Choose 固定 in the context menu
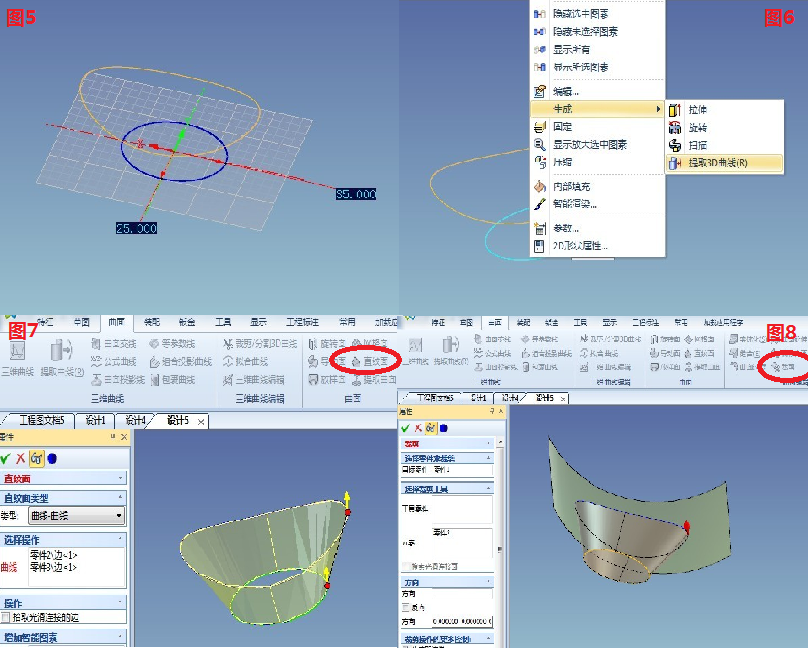Image resolution: width=808 pixels, height=648 pixels. (597, 127)
